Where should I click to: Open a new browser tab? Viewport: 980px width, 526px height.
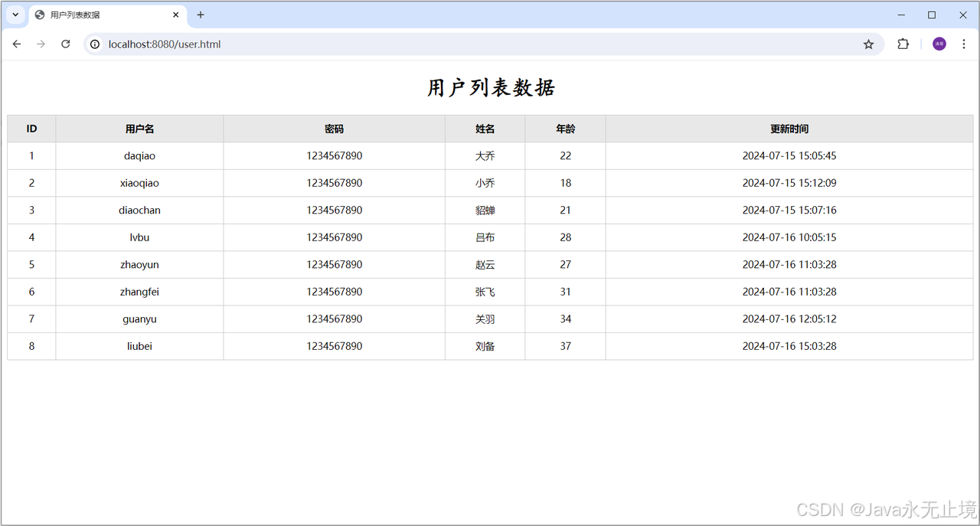point(201,15)
